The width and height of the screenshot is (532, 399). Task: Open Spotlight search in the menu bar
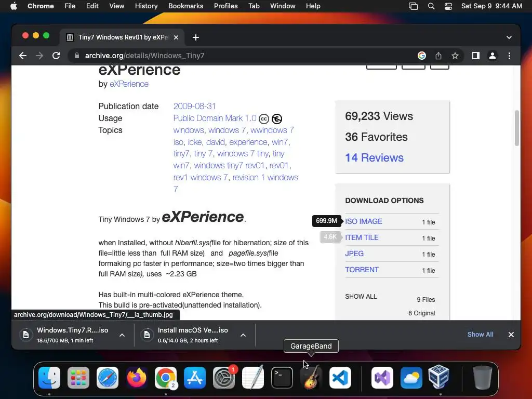point(431,6)
